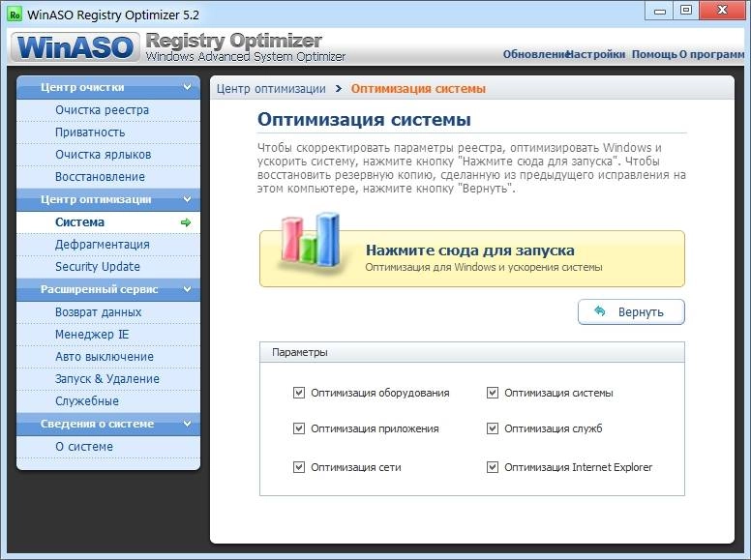751x560 pixels.
Task: Open О системе in sidebar
Action: [x=108, y=447]
